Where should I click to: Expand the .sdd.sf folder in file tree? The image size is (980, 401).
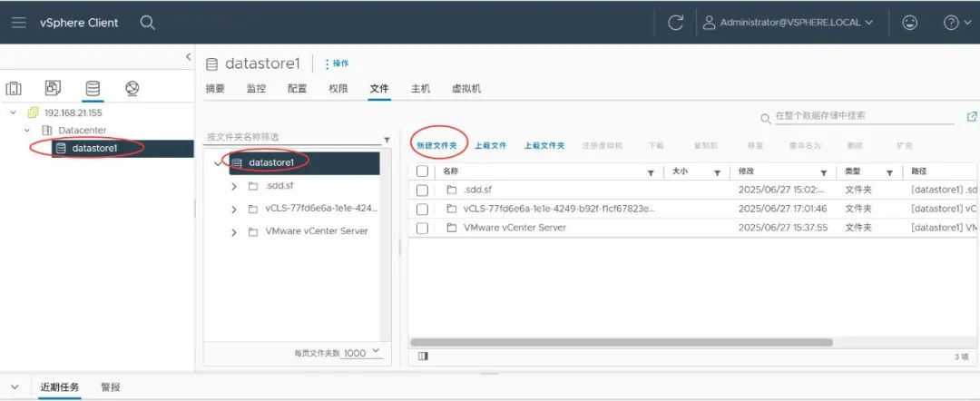click(x=234, y=186)
